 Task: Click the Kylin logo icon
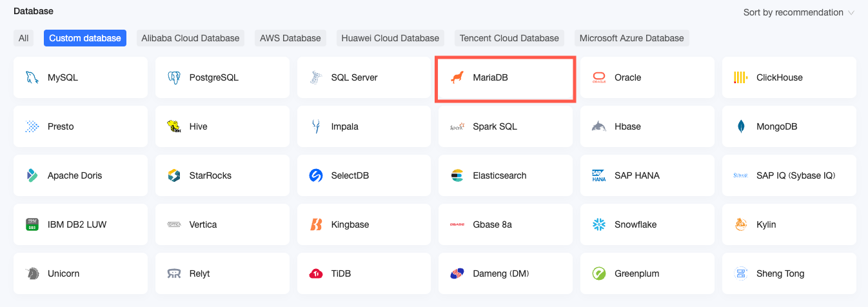(x=741, y=224)
